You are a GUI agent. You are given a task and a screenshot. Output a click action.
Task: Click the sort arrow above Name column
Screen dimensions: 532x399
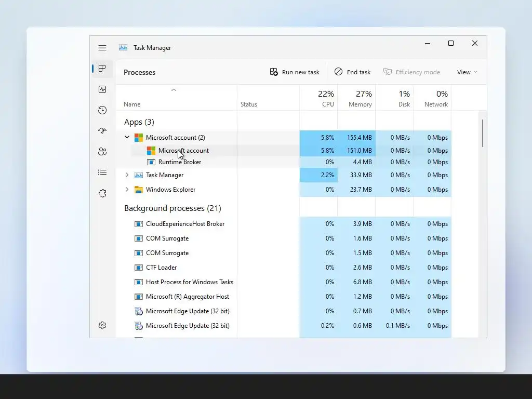(174, 90)
